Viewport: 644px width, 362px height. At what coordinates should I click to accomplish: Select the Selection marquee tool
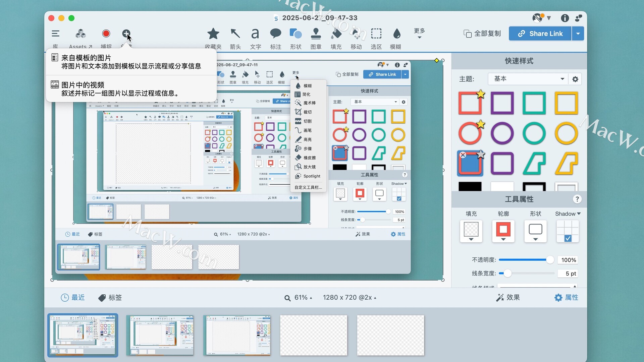[x=376, y=34]
